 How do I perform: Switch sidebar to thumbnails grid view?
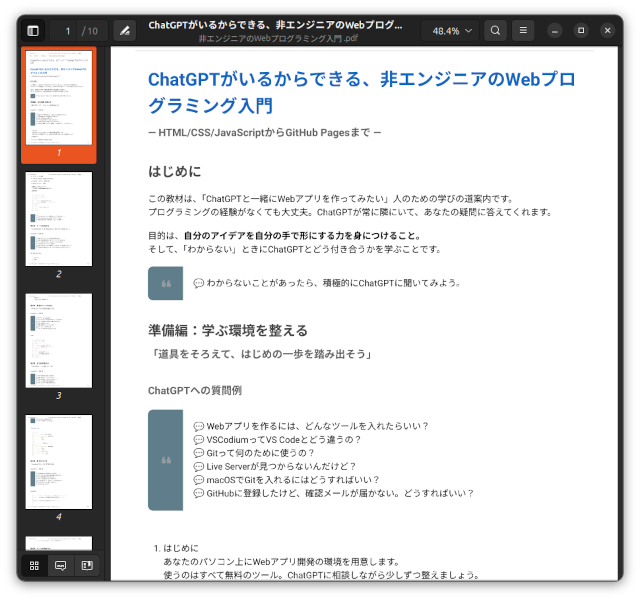tap(34, 565)
